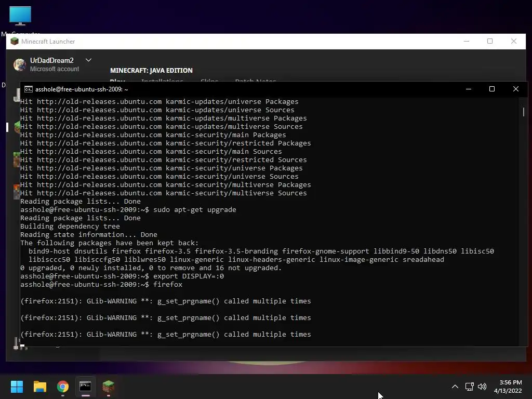532x399 pixels.
Task: Click the 'karmic-updates/universe Packages' line
Action: coord(159,101)
